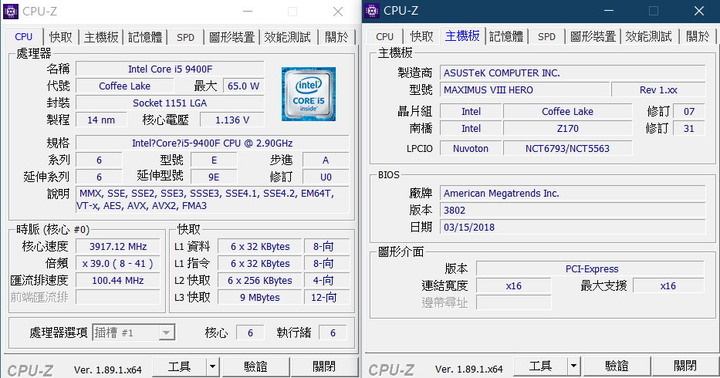Minimize the left CPU-Z window

click(x=248, y=11)
